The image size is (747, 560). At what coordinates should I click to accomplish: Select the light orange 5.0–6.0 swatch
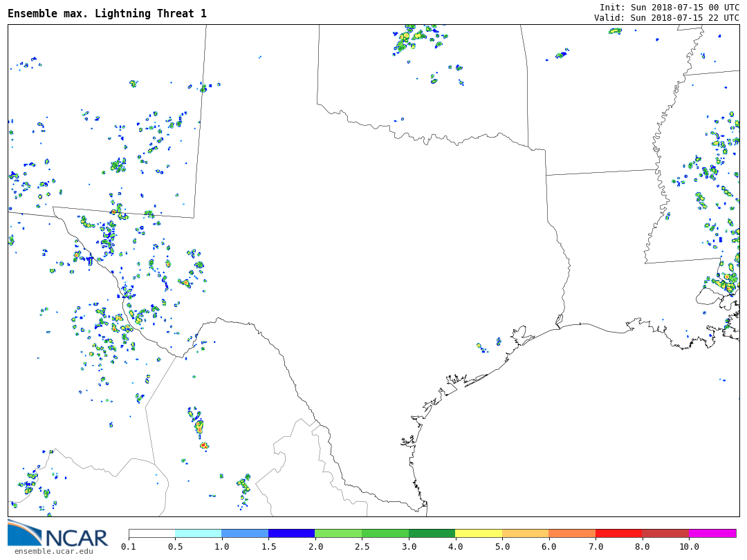[526, 534]
